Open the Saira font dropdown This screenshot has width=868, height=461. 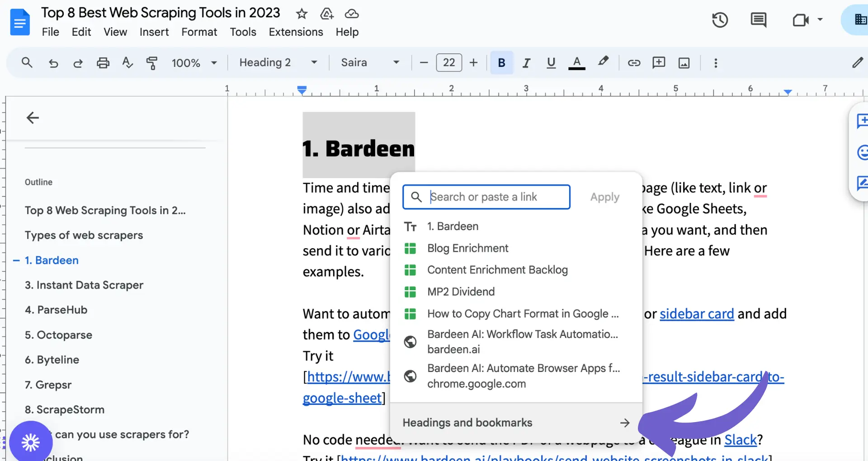370,62
